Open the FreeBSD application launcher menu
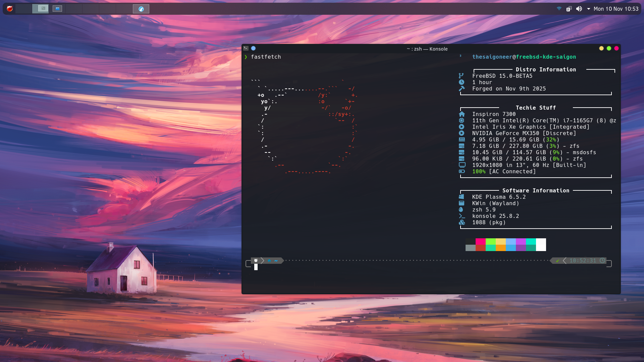 tap(10, 9)
